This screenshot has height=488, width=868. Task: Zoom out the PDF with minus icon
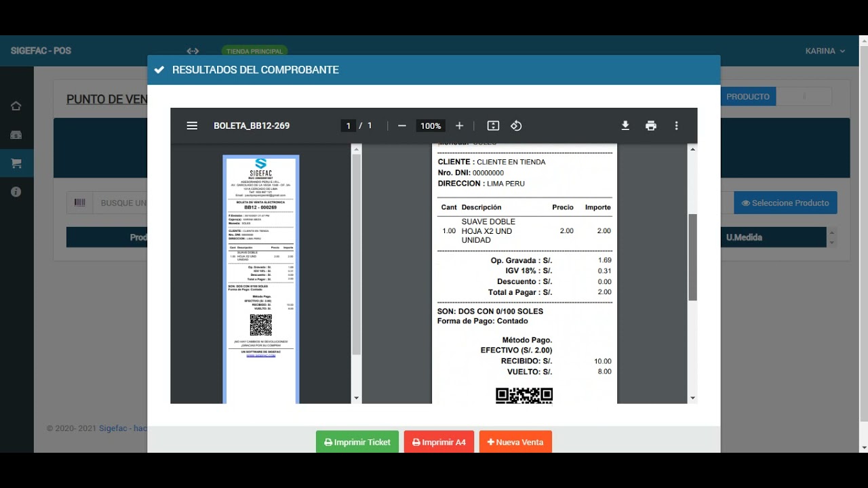pos(402,125)
